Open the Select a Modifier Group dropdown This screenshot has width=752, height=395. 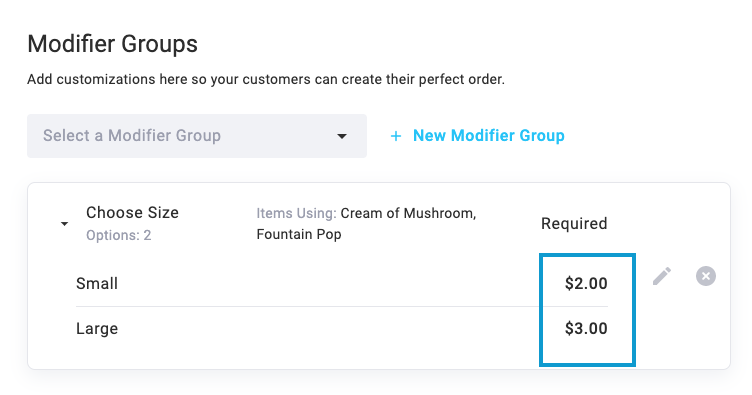coord(197,136)
